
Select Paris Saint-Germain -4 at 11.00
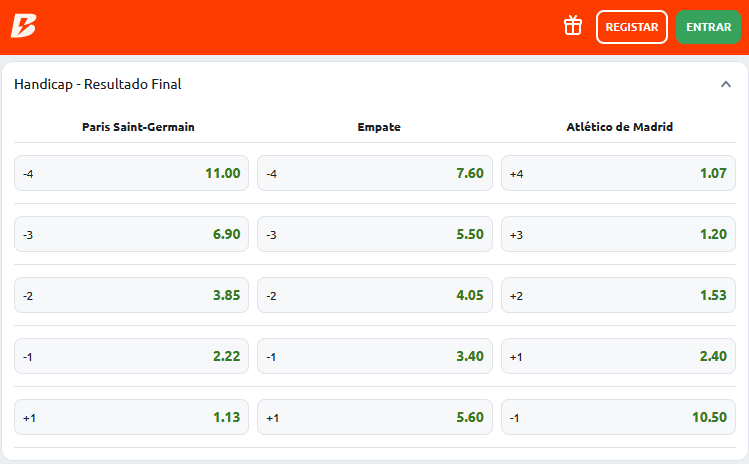(x=131, y=173)
